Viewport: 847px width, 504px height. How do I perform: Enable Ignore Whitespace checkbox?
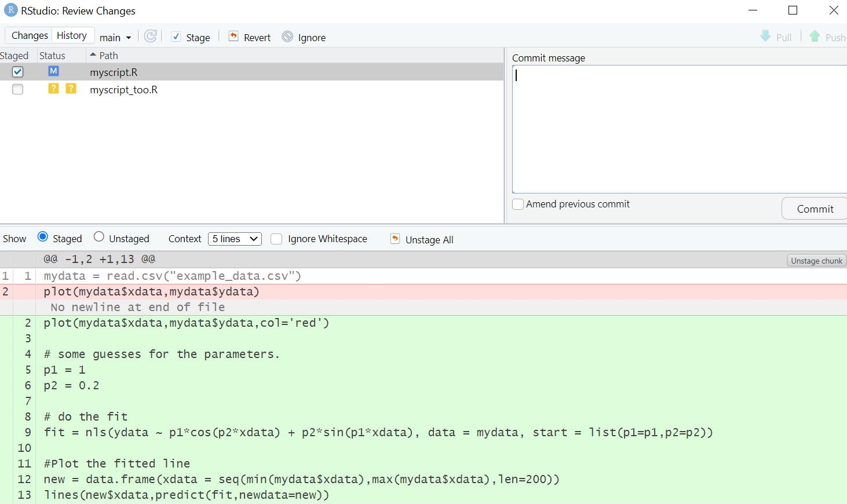pyautogui.click(x=276, y=239)
